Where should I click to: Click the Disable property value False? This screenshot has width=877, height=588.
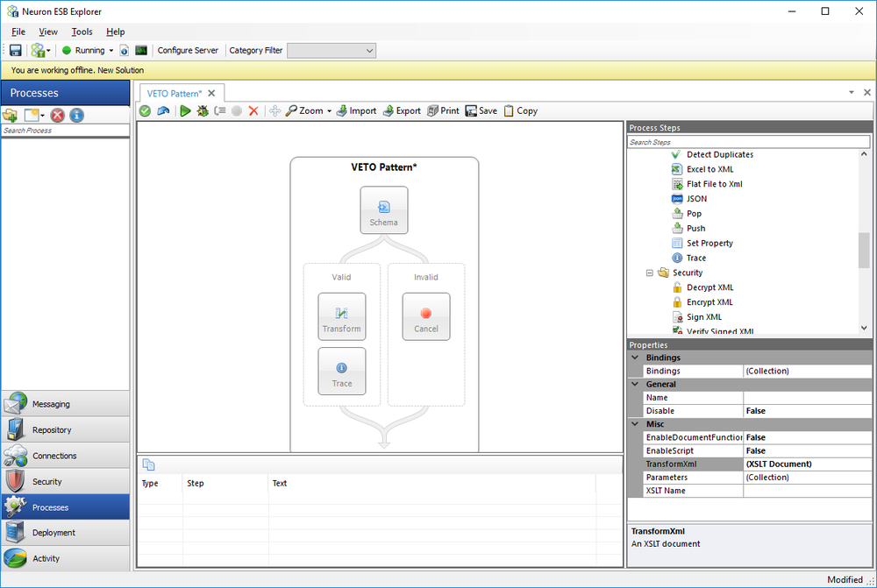point(807,411)
